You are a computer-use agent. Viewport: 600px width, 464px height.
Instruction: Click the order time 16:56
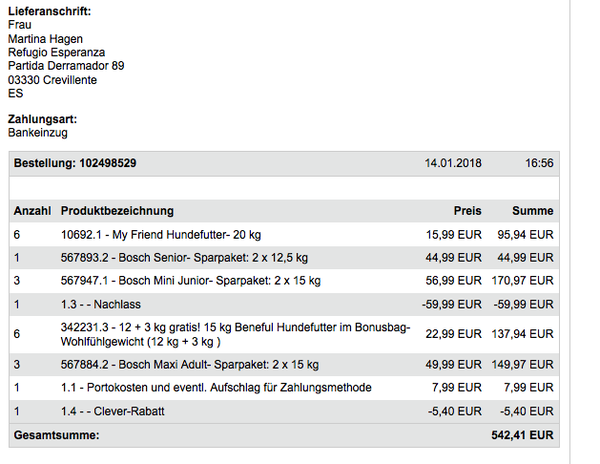click(540, 163)
